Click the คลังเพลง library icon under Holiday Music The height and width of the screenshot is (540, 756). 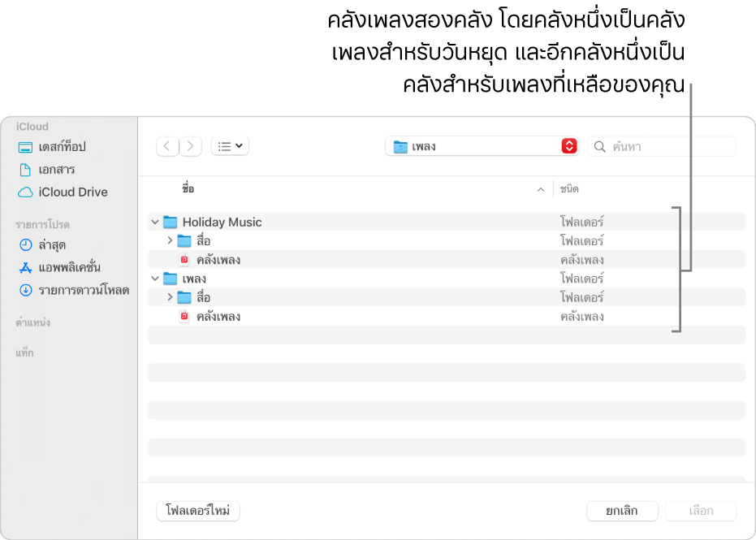pyautogui.click(x=184, y=259)
